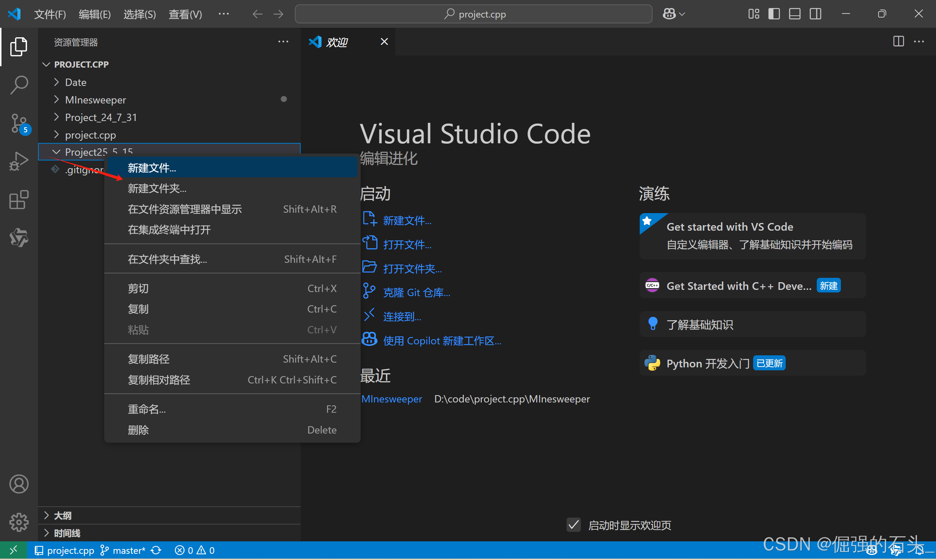This screenshot has width=936, height=560.
Task: Toggle the bottom panel layout button
Action: point(794,14)
